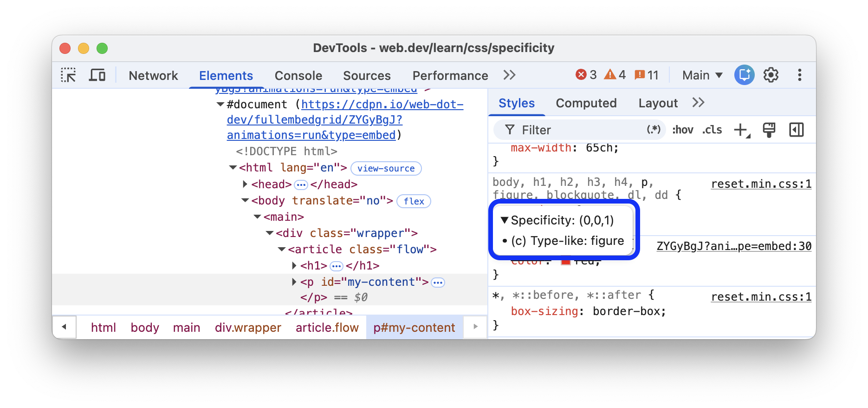Click the red errors count badge
The height and width of the screenshot is (408, 868).
[586, 75]
